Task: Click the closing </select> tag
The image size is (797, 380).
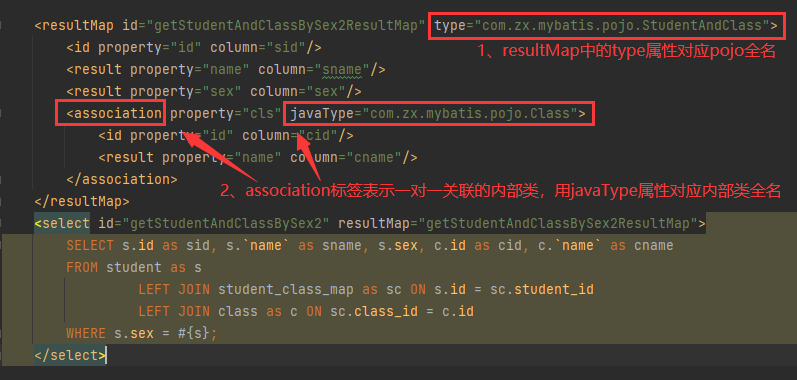Action: (x=70, y=355)
